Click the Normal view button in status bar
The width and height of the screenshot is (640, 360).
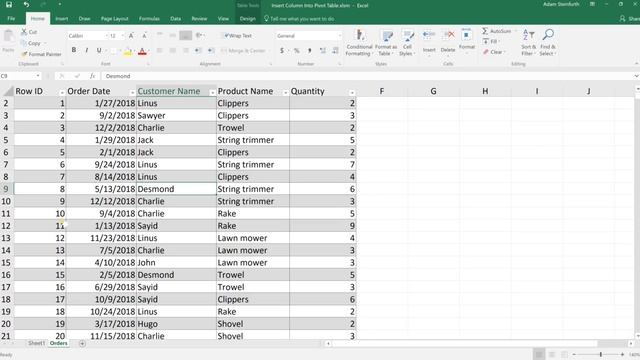539,354
